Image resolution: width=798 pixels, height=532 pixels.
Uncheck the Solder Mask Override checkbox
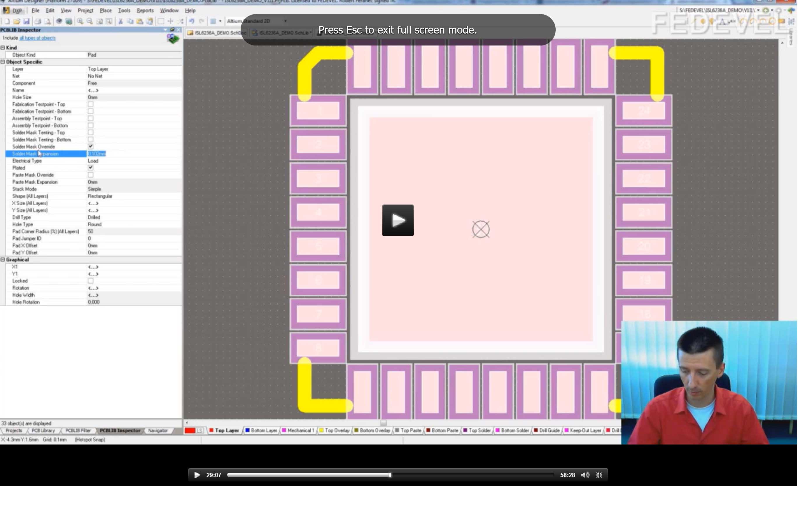click(x=91, y=147)
